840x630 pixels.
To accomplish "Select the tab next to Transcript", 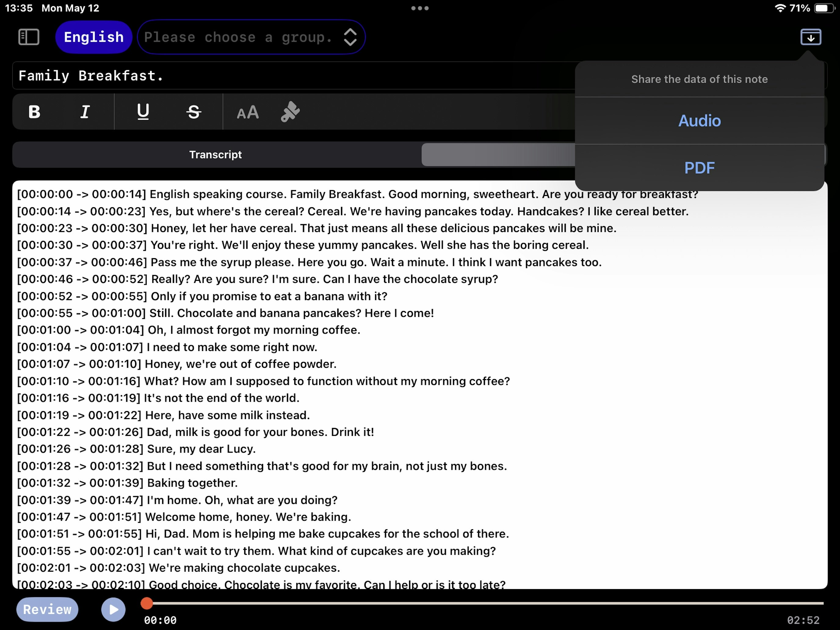I will (x=498, y=154).
